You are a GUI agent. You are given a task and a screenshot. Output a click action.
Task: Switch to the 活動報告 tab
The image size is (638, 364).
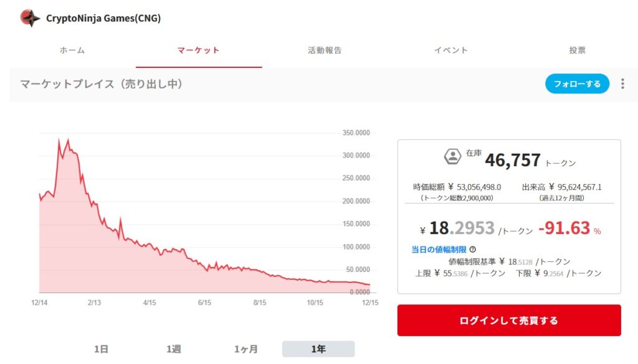pyautogui.click(x=325, y=50)
